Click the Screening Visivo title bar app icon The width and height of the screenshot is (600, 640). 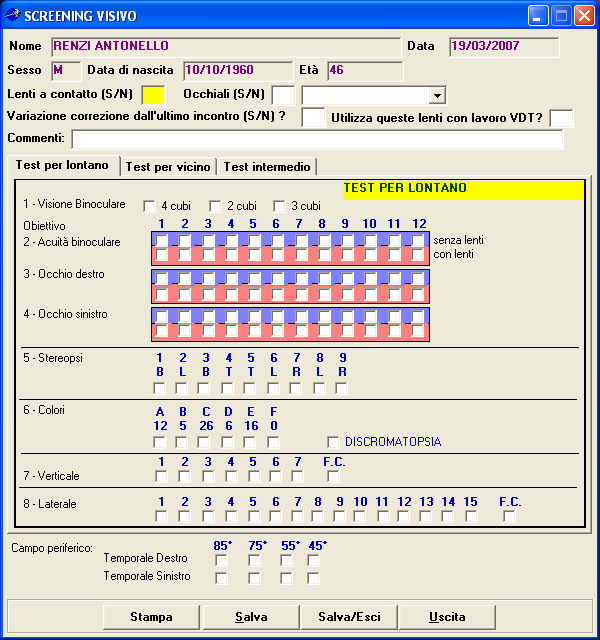pyautogui.click(x=13, y=15)
